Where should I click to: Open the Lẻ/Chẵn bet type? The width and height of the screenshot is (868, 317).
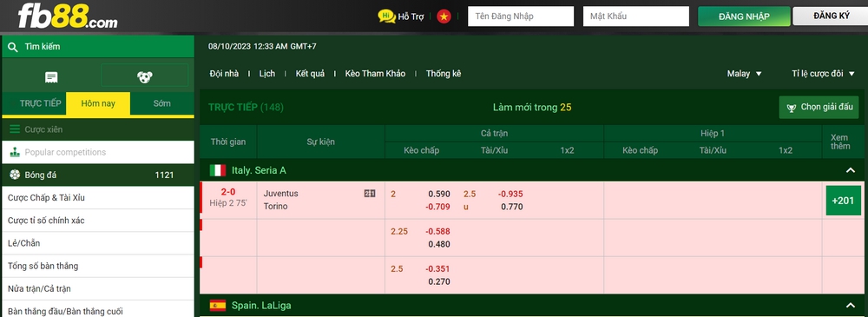pyautogui.click(x=98, y=243)
